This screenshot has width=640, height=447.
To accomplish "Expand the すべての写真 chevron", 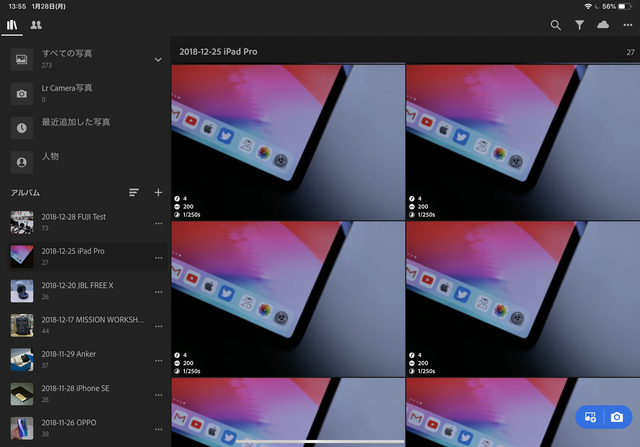I will [157, 60].
